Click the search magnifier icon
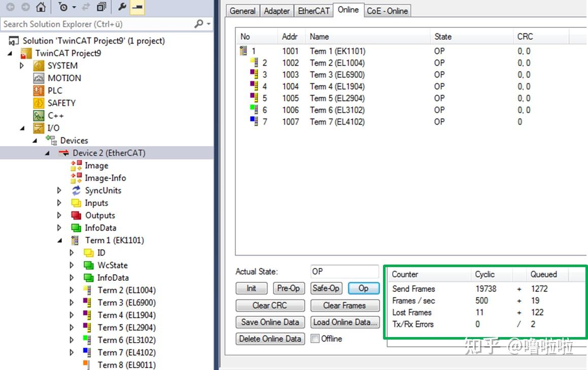The height and width of the screenshot is (370, 588). [199, 24]
